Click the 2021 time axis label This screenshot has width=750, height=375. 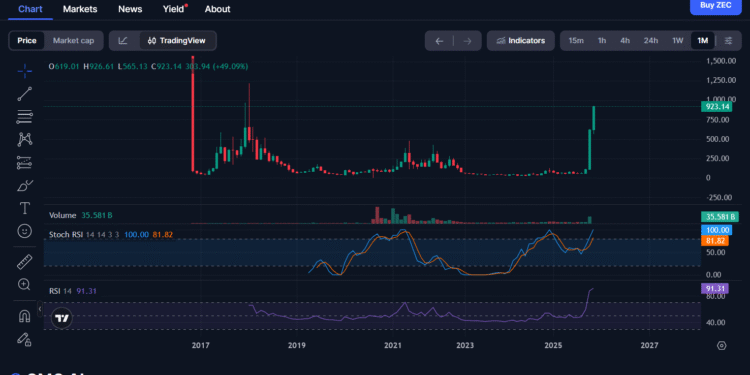click(392, 345)
